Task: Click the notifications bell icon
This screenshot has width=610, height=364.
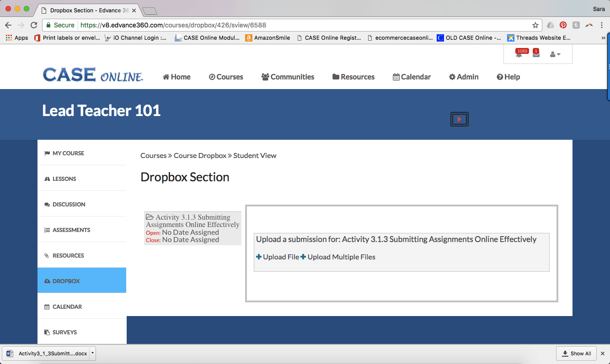Action: [519, 55]
